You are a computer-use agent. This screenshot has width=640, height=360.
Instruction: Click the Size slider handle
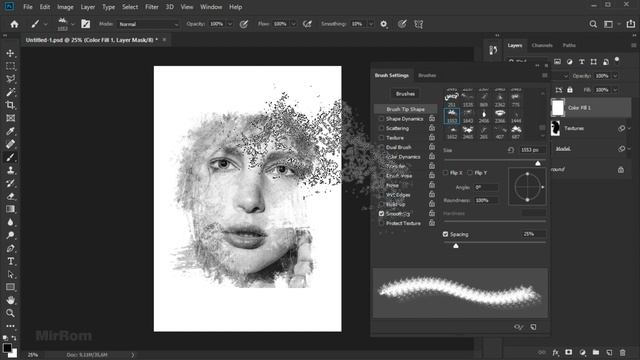click(538, 163)
